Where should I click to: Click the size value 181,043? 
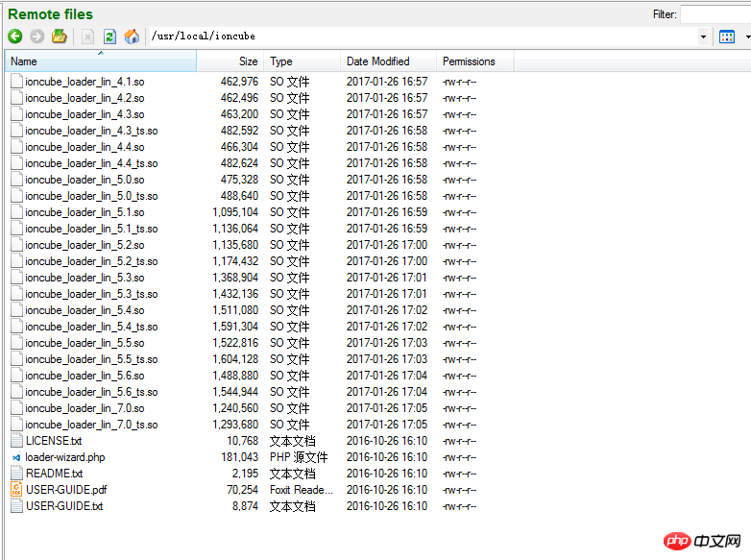pos(239,457)
